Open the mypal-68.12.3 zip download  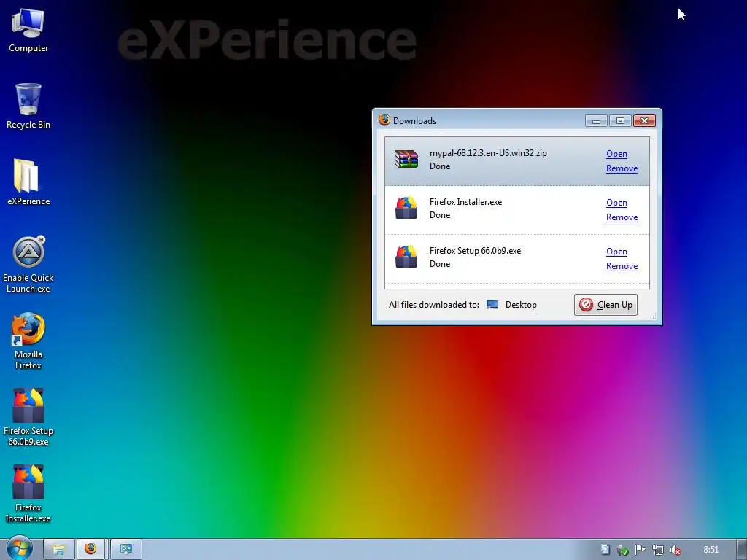(x=616, y=154)
